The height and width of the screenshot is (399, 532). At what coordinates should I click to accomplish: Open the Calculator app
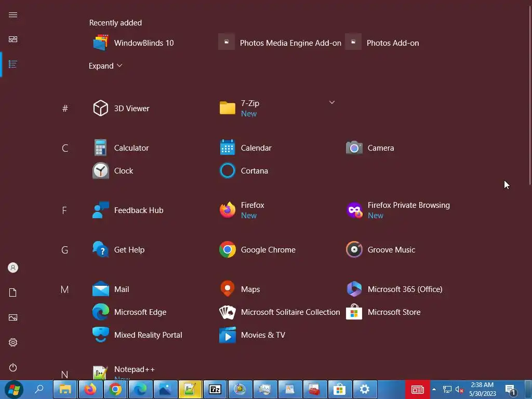click(121, 148)
